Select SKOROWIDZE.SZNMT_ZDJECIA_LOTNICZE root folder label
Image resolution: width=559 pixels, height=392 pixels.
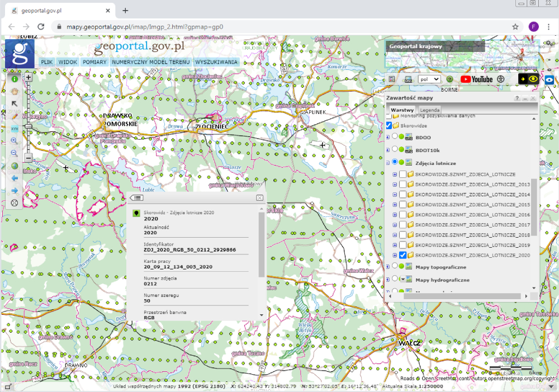465,174
